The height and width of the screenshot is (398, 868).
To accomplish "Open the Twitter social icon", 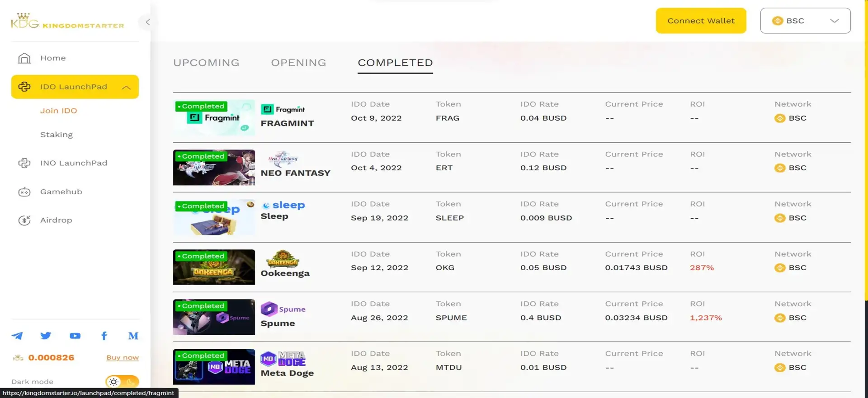I will tap(46, 336).
